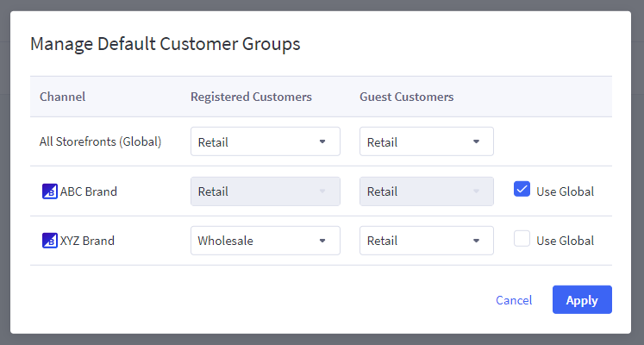This screenshot has width=644, height=345.
Task: Click the ABC Brand channel name
Action: point(89,191)
